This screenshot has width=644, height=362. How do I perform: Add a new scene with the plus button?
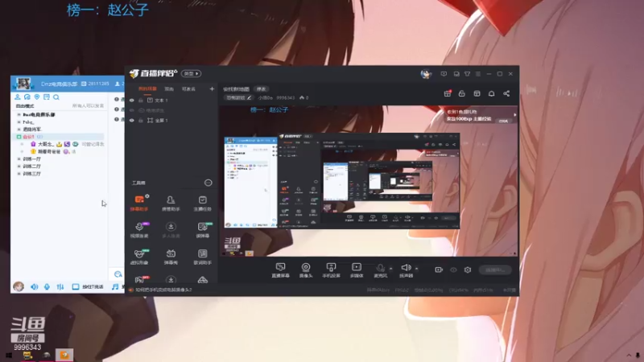[212, 88]
